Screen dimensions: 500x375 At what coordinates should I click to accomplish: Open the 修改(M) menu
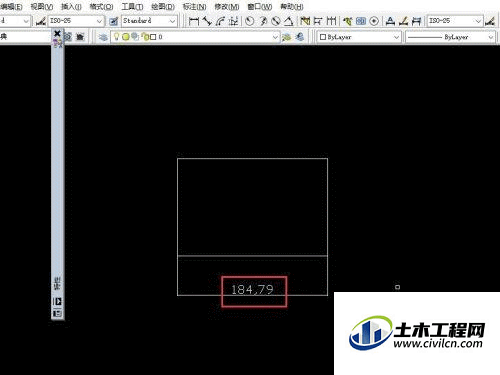point(227,7)
